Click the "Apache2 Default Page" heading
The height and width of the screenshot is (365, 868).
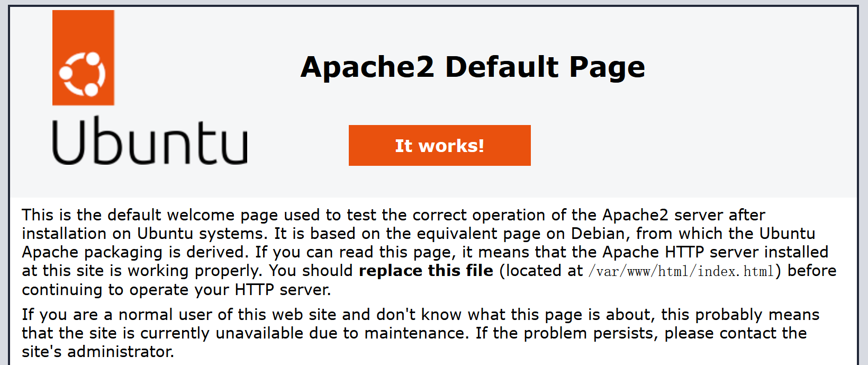[473, 67]
